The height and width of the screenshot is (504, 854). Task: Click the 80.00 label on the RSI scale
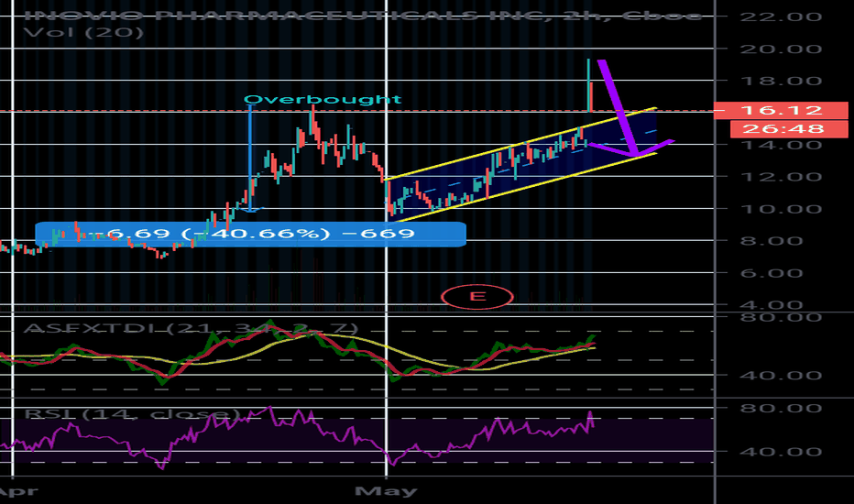(x=781, y=408)
